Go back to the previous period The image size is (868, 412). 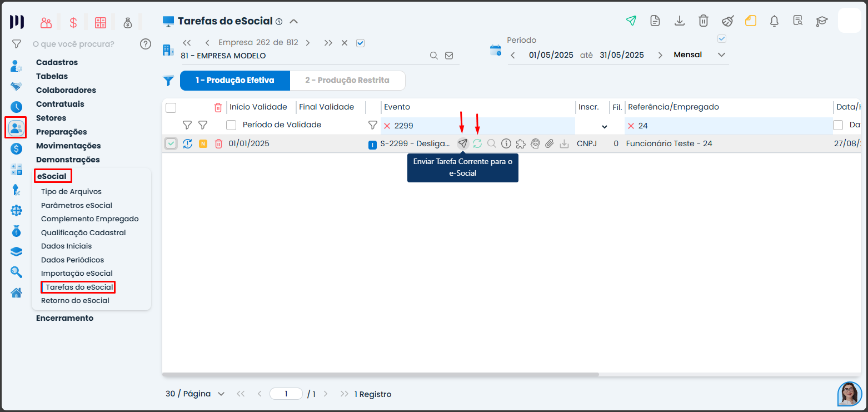(x=513, y=55)
